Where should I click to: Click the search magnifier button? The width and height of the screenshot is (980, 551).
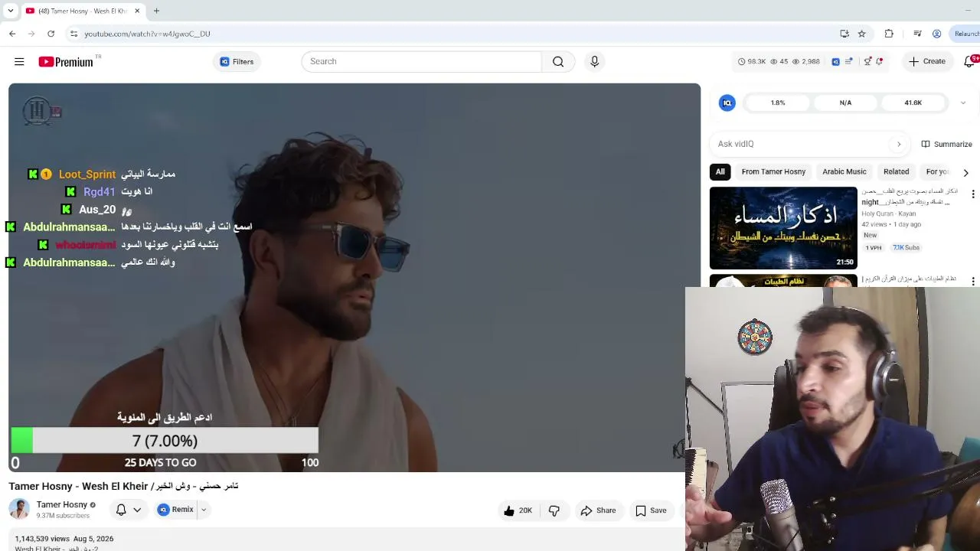(558, 61)
